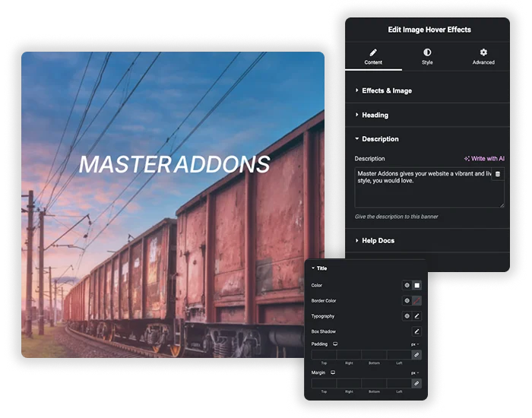
Task: Toggle the Padding link values button
Action: click(416, 355)
